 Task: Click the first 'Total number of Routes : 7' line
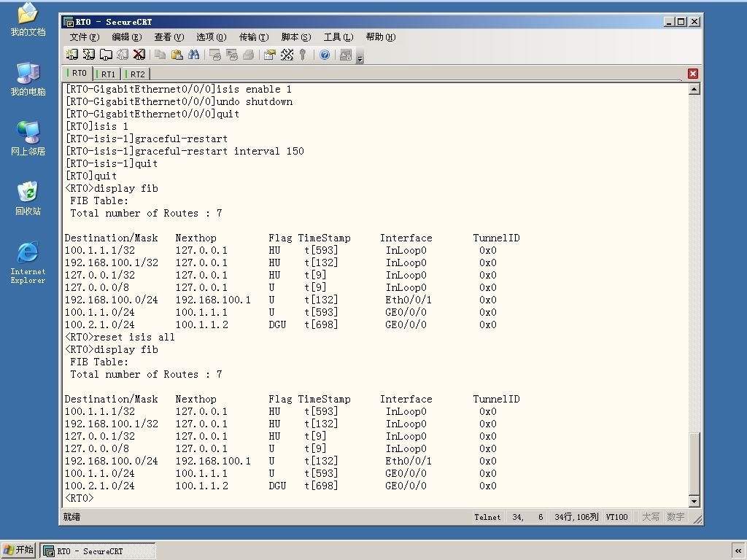(146, 213)
